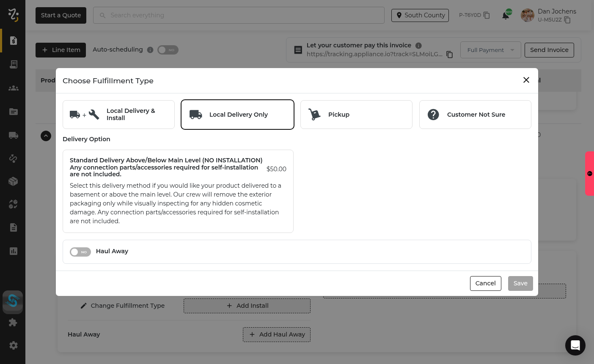Image resolution: width=594 pixels, height=364 pixels.
Task: Copy the invoice tracking link
Action: tap(450, 55)
